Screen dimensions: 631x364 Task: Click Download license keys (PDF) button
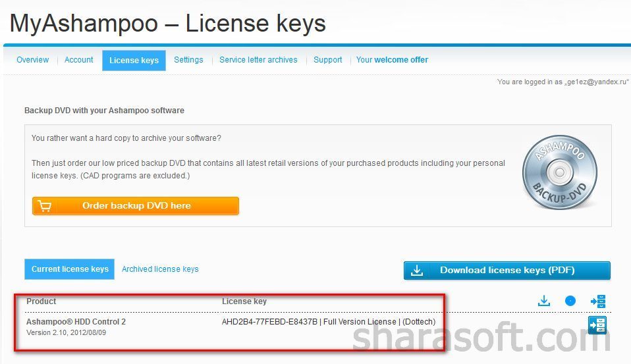507,271
